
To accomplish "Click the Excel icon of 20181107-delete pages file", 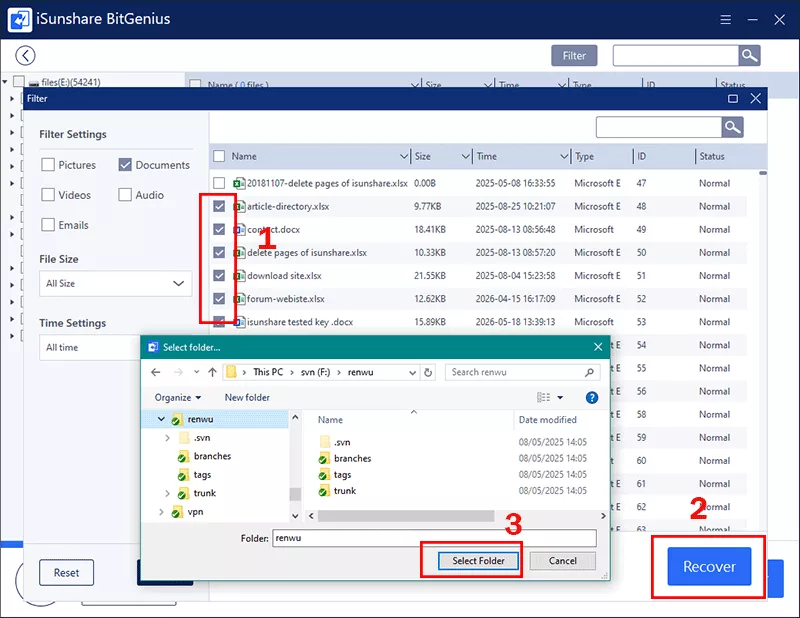I will point(239,183).
